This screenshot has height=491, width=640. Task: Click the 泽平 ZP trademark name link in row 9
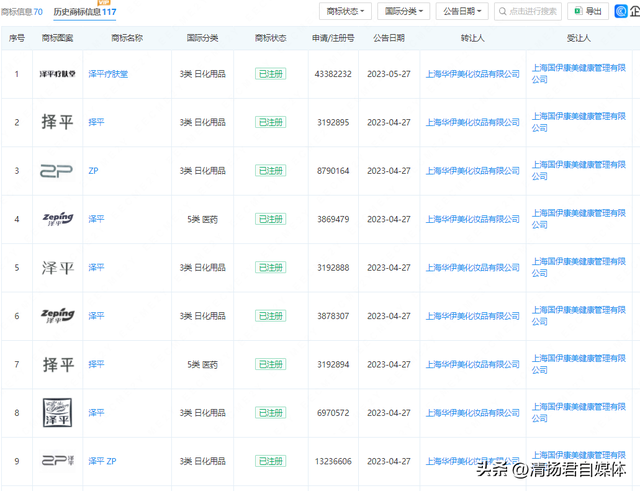[102, 460]
